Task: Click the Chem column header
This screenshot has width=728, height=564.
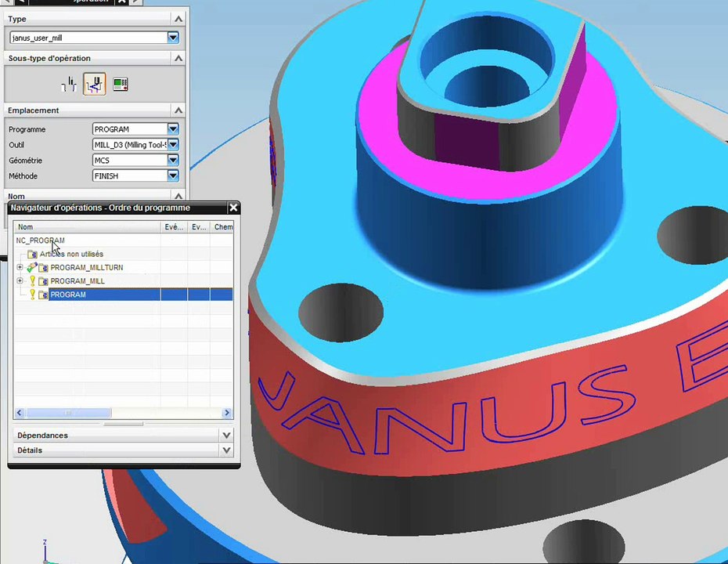Action: (x=222, y=226)
